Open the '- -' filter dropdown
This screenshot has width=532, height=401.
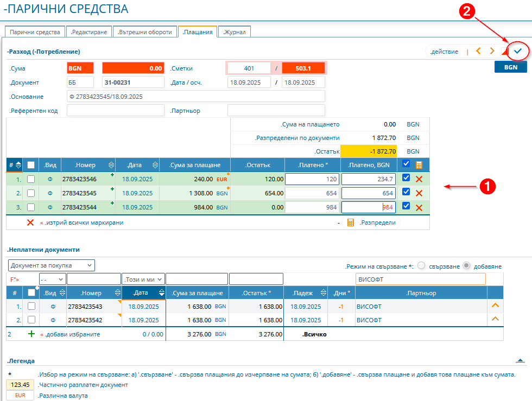click(x=53, y=279)
